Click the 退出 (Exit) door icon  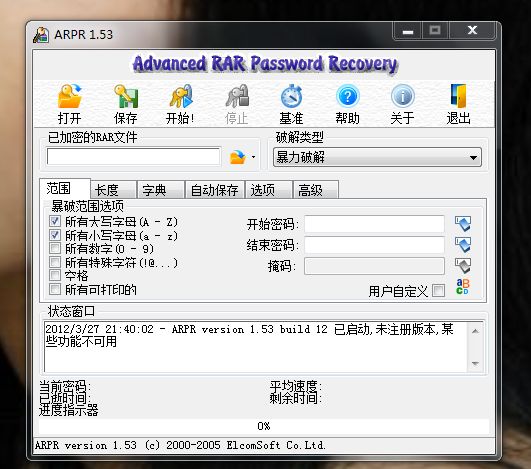point(458,97)
